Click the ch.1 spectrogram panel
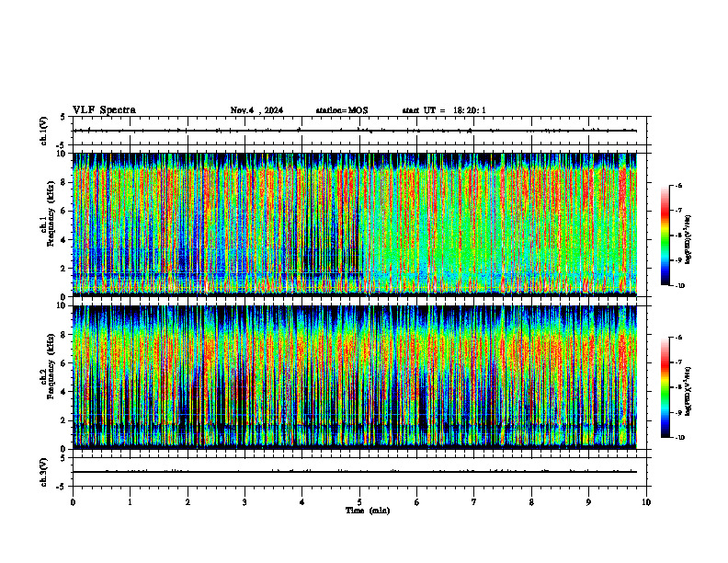 coord(359,224)
